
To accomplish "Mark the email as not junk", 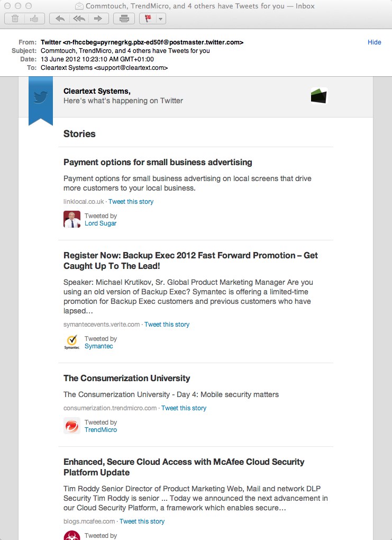I will (34, 19).
